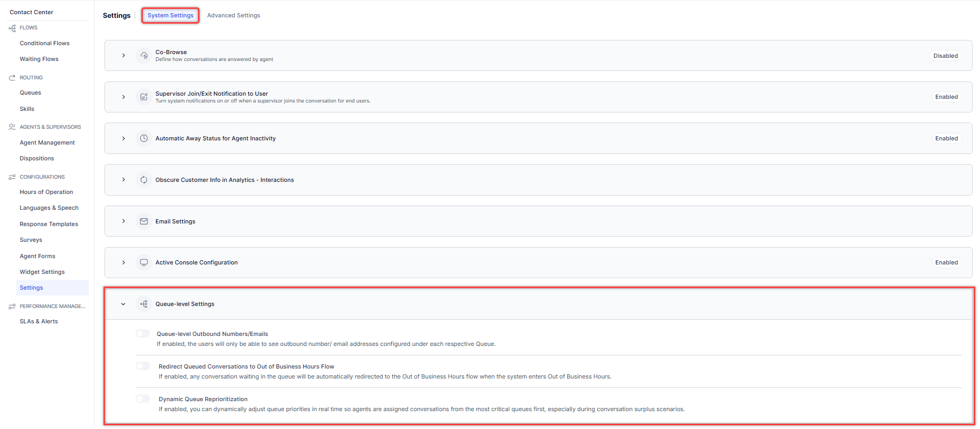Click Enabled badge for Automatic Away Status
Image resolution: width=980 pixels, height=429 pixels.
(946, 138)
